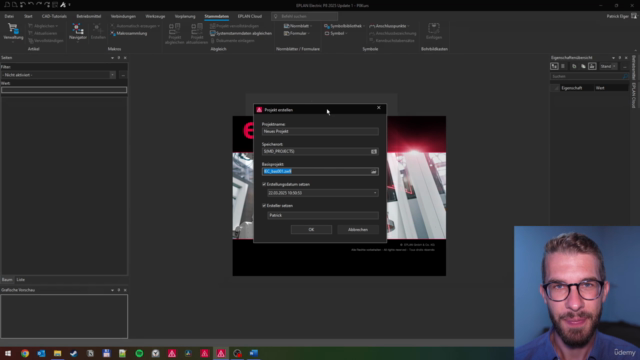Viewport: 640px width, 360px height.
Task: Click the pin icon of the Seiten panel
Action: pyautogui.click(x=119, y=58)
